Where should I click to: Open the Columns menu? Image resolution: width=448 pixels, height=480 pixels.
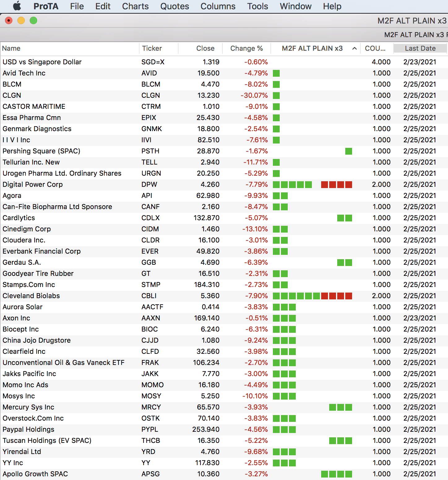coord(218,6)
